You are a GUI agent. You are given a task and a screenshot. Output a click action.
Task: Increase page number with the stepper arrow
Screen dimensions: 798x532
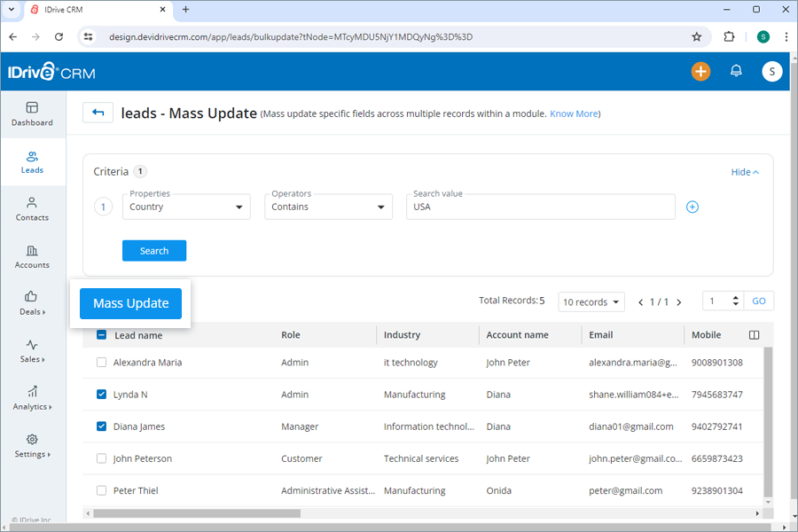(735, 297)
